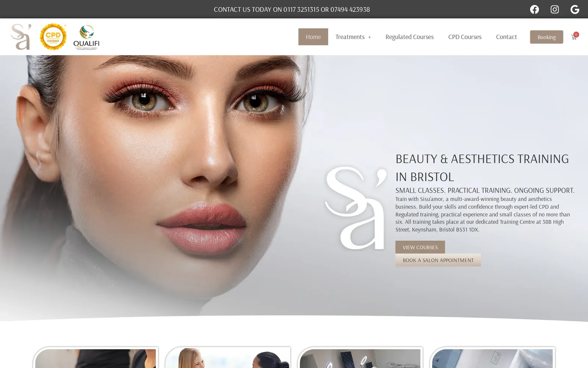Click the Qualifi logo

[86, 37]
